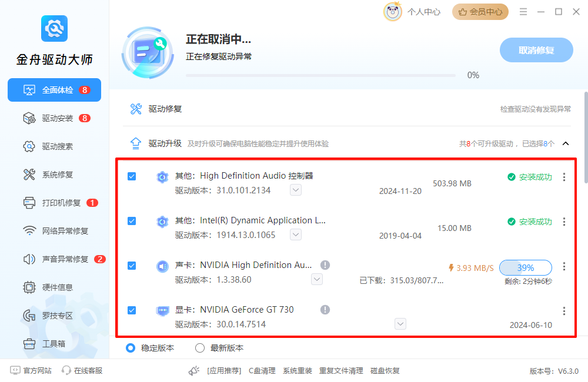
Task: Open 声音异常修复 (sound repair) tool
Action: [x=54, y=259]
